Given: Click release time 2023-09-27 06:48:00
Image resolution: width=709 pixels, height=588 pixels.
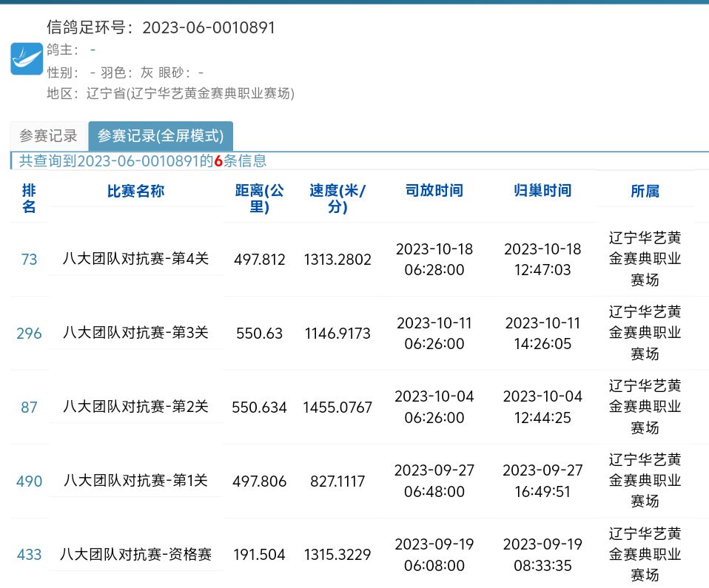Looking at the screenshot, I should pos(434,481).
